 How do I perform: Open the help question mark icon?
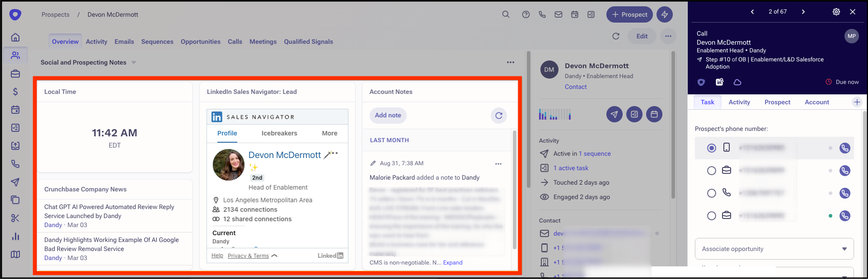coord(526,14)
